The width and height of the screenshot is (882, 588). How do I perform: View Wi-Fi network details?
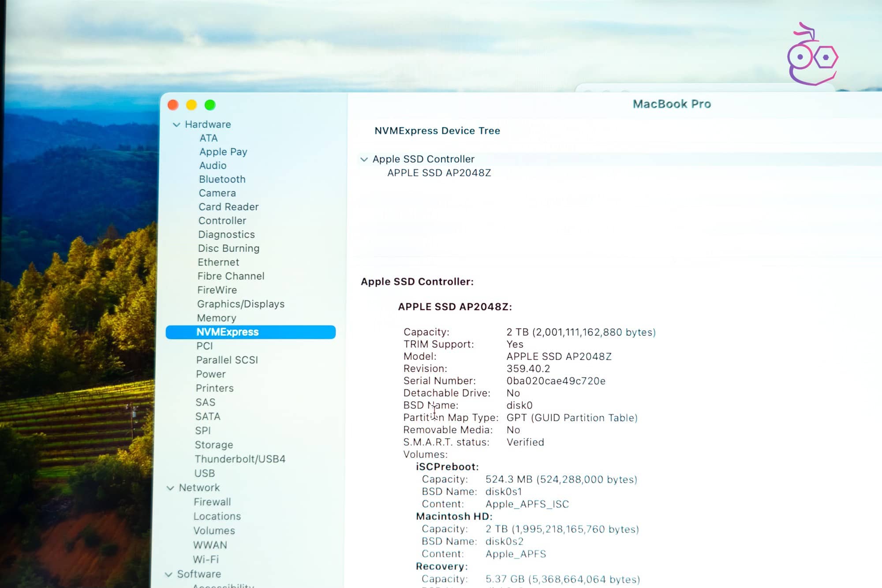(206, 559)
